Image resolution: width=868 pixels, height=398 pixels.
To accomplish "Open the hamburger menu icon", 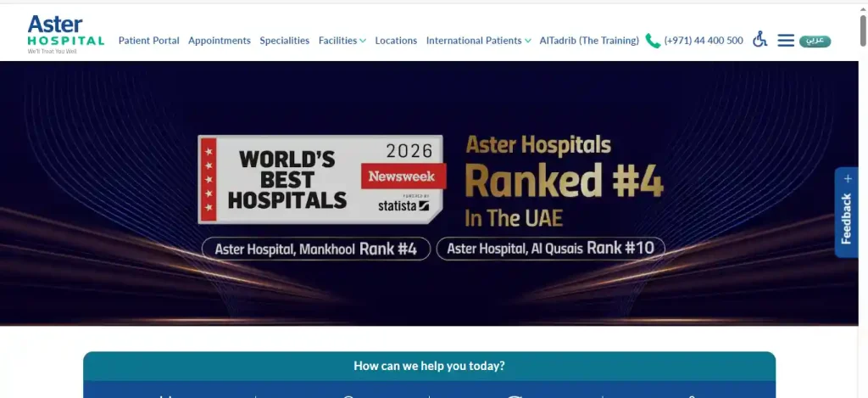I will (786, 41).
